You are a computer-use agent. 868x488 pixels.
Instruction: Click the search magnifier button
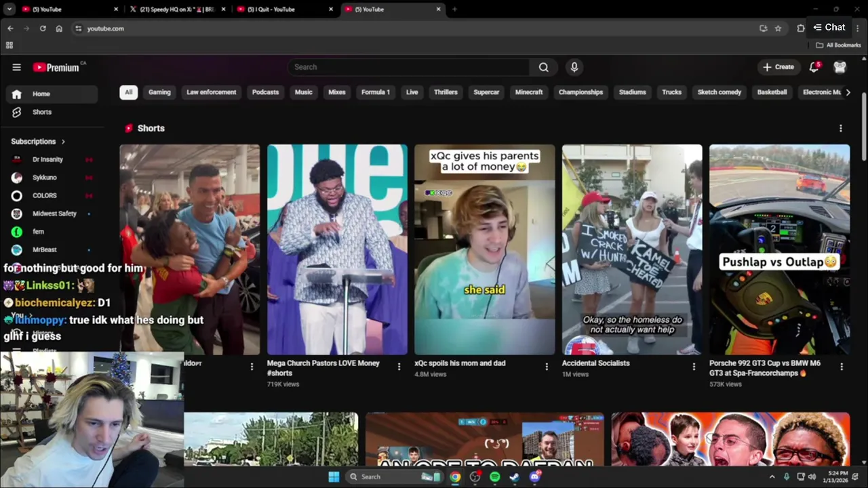(x=544, y=67)
